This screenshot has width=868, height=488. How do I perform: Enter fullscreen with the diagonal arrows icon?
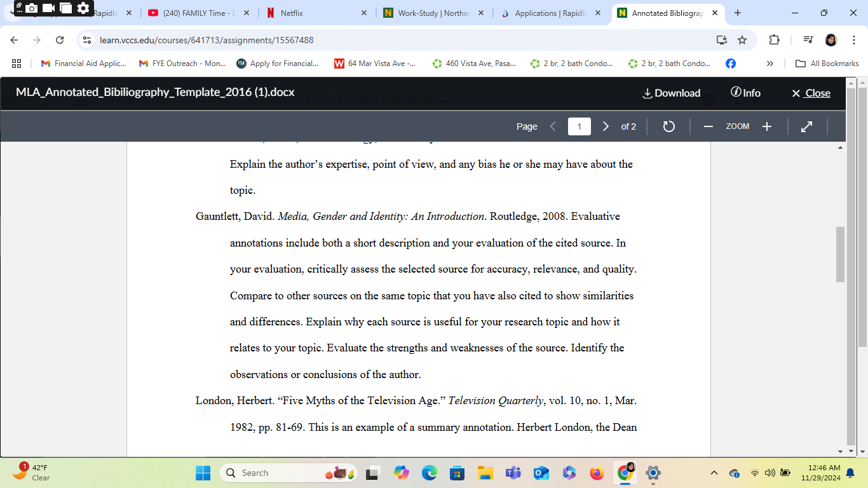click(806, 126)
